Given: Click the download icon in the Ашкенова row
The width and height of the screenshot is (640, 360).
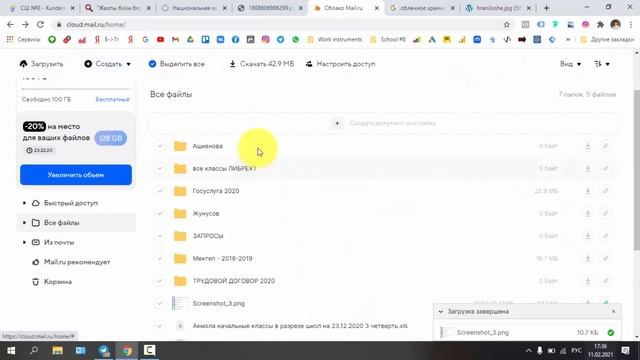Looking at the screenshot, I should click(x=588, y=146).
